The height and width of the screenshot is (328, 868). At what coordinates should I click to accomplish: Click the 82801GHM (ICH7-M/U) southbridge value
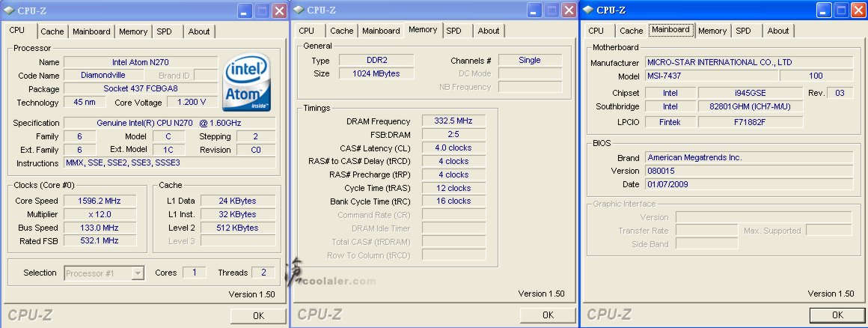click(x=750, y=106)
